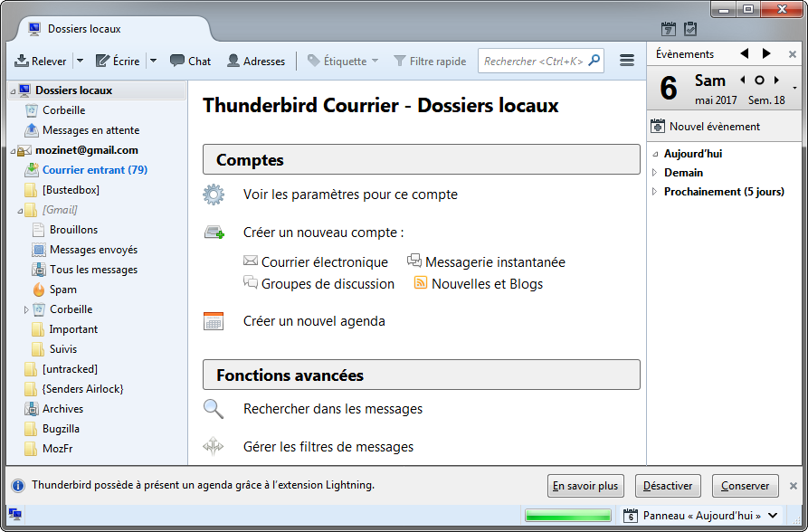Click the calendar tab icon

pyautogui.click(x=669, y=29)
